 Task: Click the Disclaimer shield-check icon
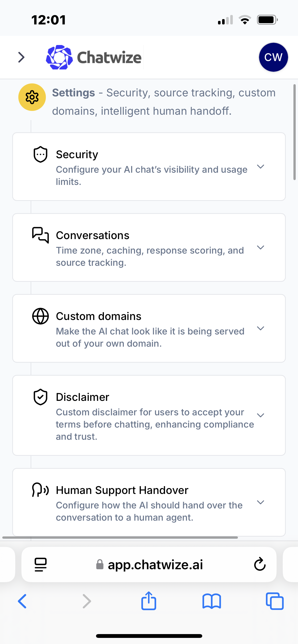(40, 397)
